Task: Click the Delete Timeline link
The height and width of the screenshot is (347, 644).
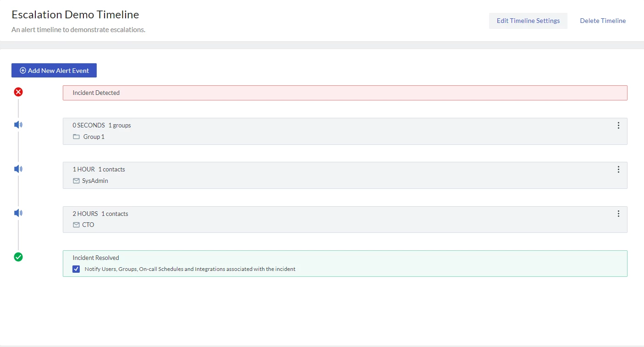Action: pyautogui.click(x=603, y=21)
